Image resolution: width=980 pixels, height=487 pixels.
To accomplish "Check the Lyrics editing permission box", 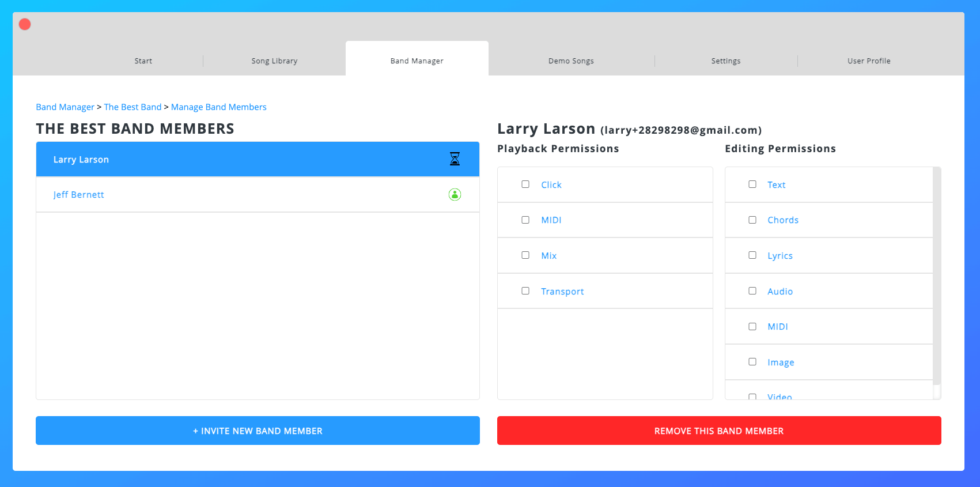I will click(x=752, y=255).
